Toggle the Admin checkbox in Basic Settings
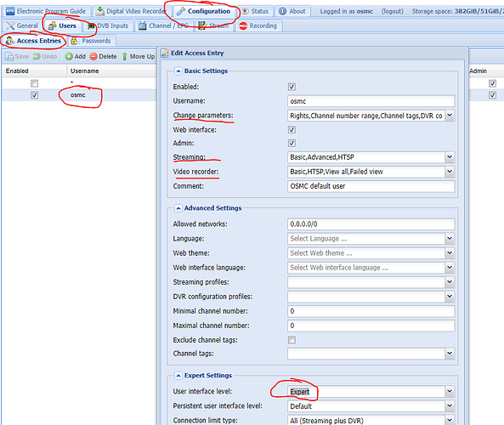This screenshot has width=504, height=425. 292,143
